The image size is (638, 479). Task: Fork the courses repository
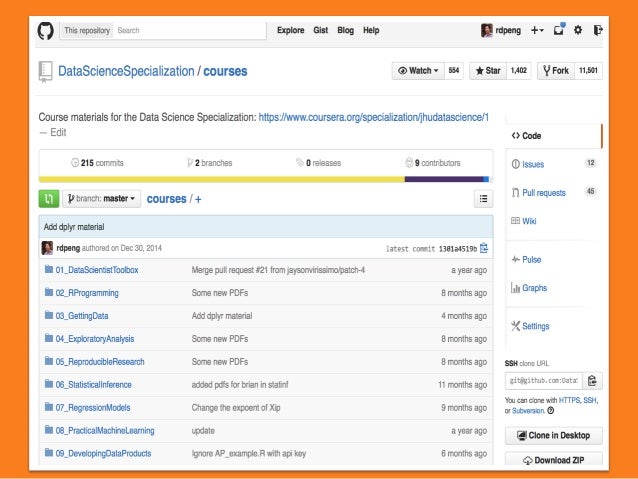pos(556,71)
